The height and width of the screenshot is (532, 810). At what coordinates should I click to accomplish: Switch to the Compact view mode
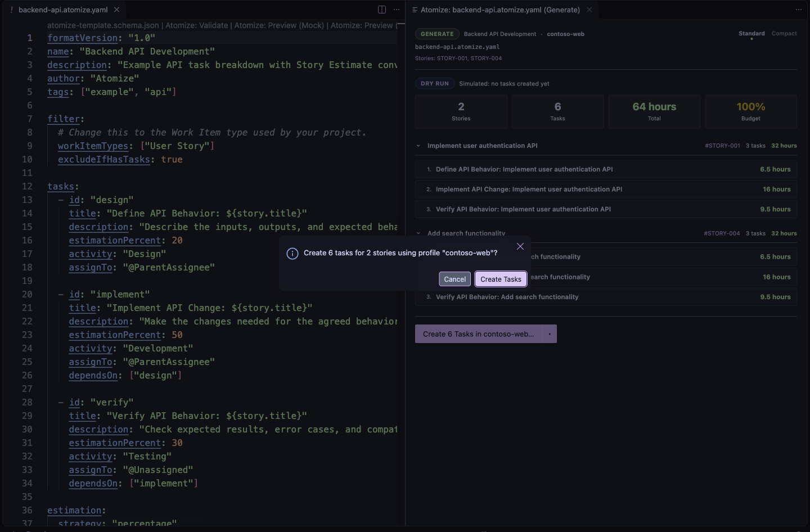point(784,34)
